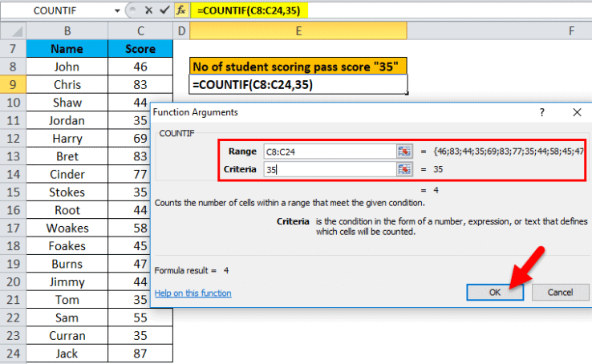592x364 pixels.
Task: Select the cell containing Root
Action: 67,210
